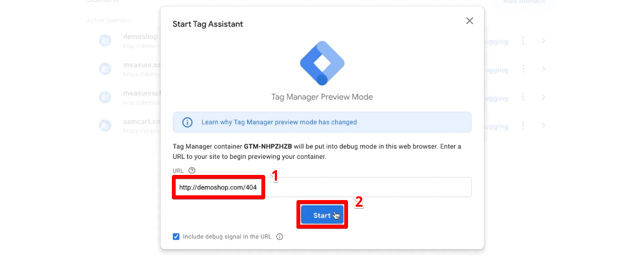Expand the demoshop row using its chevron
Image resolution: width=644 pixels, height=256 pixels.
[543, 41]
